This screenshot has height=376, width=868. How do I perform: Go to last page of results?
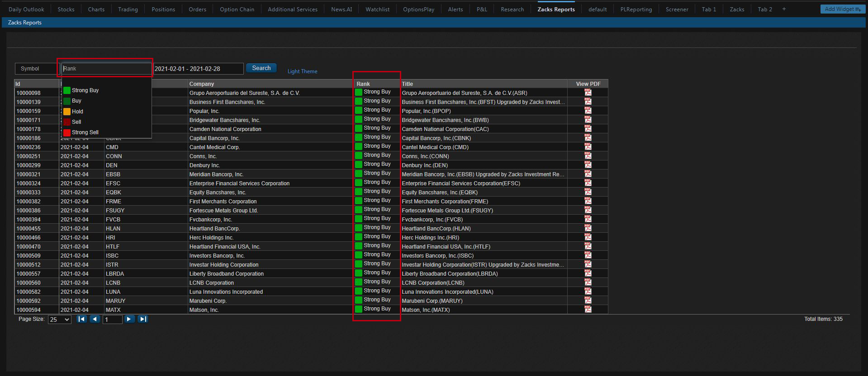(142, 319)
